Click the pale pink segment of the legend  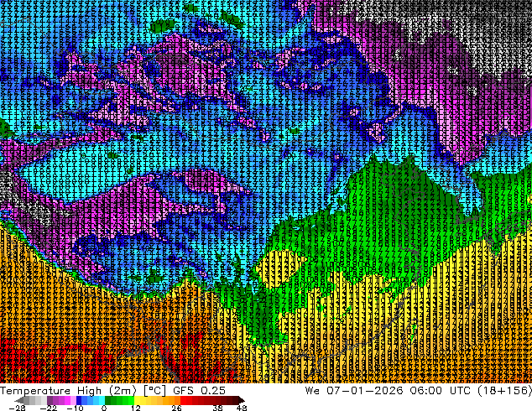[x=73, y=400]
